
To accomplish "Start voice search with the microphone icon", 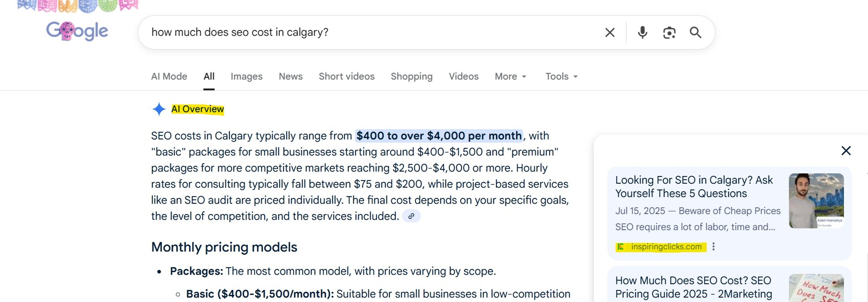I will 642,32.
